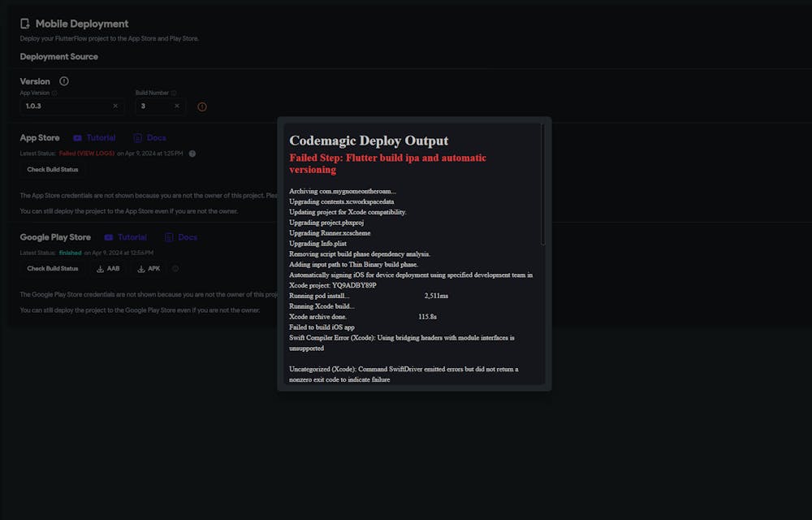Open the Version info icon

tap(63, 81)
